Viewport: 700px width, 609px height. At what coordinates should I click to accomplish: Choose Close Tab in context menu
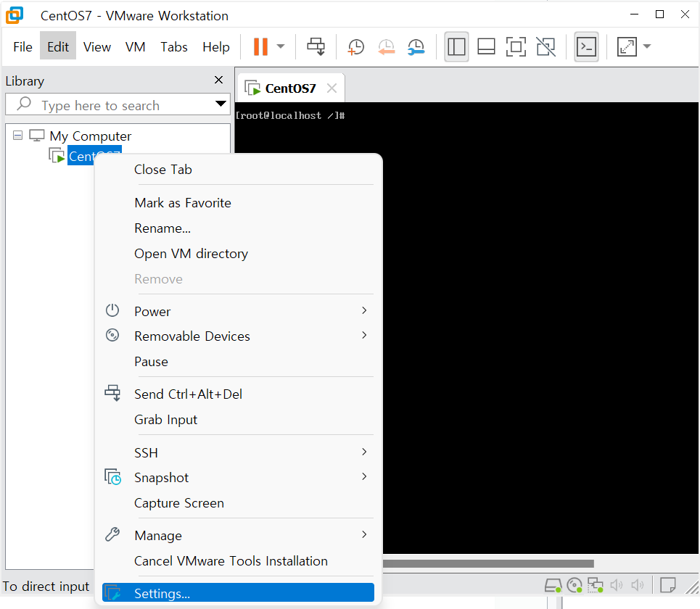(x=238, y=170)
